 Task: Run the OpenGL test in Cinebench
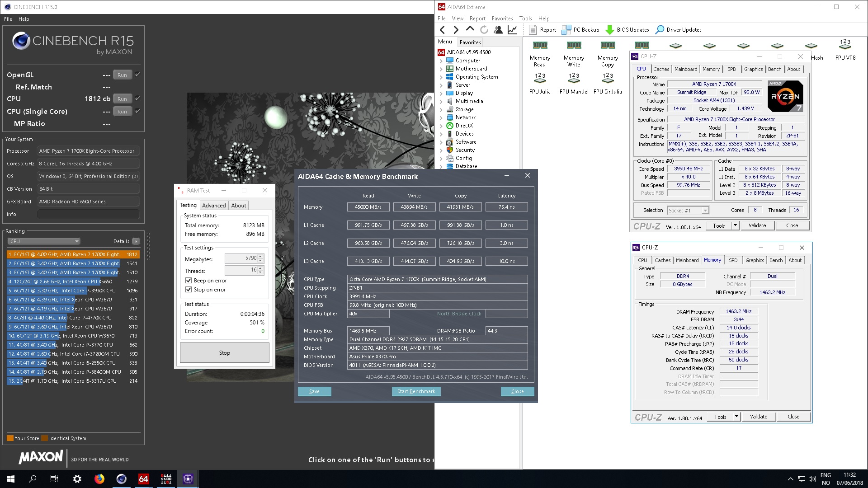[122, 75]
